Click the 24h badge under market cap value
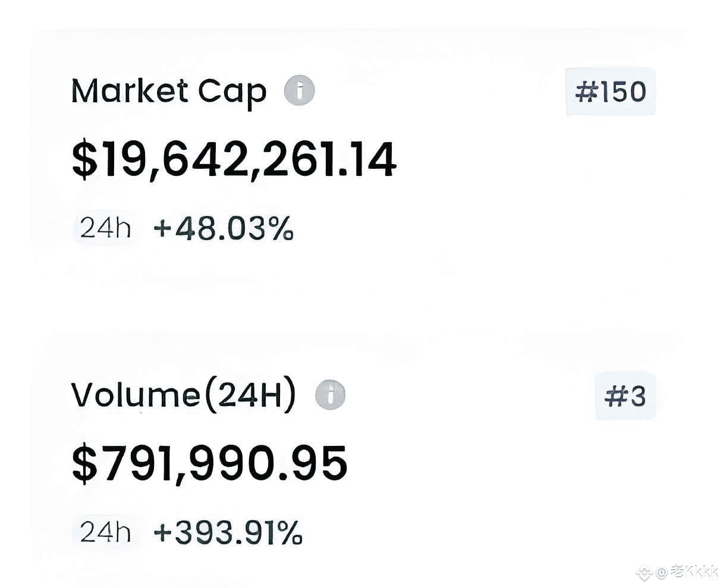 click(105, 228)
